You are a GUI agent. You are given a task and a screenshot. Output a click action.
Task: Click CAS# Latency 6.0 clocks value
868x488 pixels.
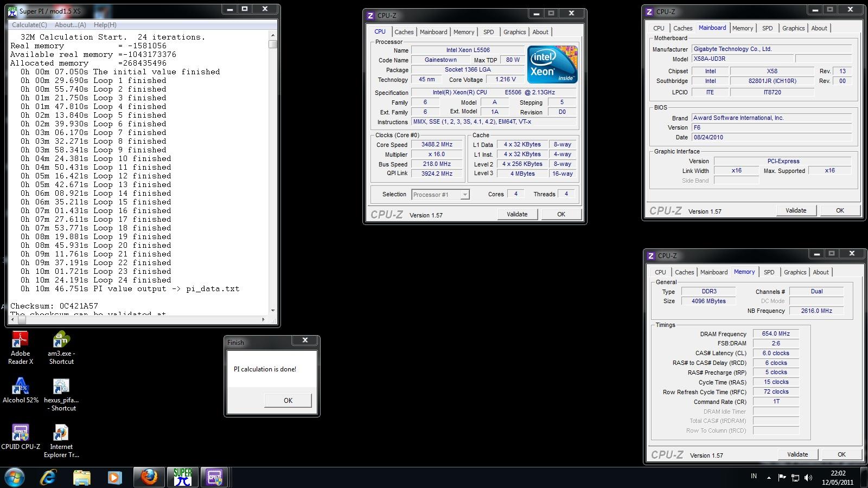(776, 354)
